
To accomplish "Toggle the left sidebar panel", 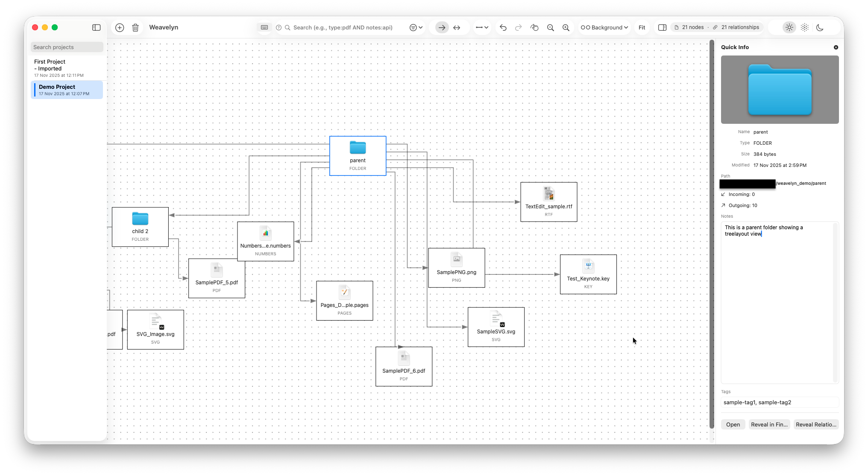I will point(97,27).
